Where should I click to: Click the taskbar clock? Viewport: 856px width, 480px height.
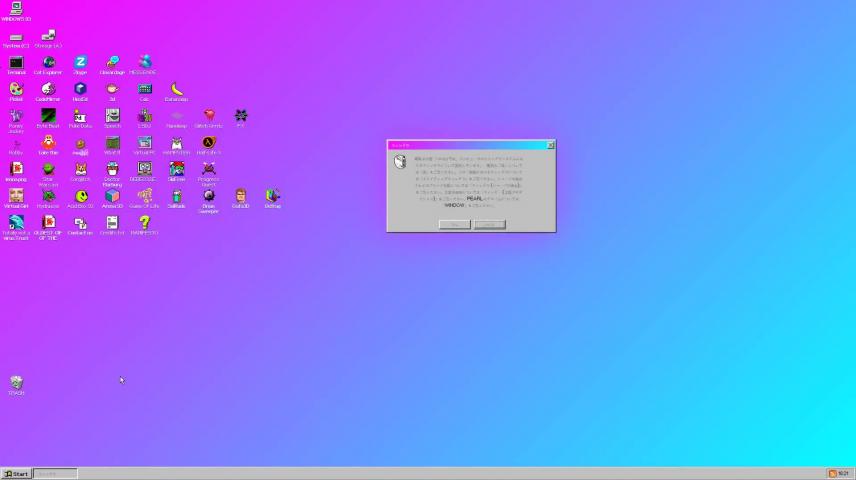(x=843, y=473)
